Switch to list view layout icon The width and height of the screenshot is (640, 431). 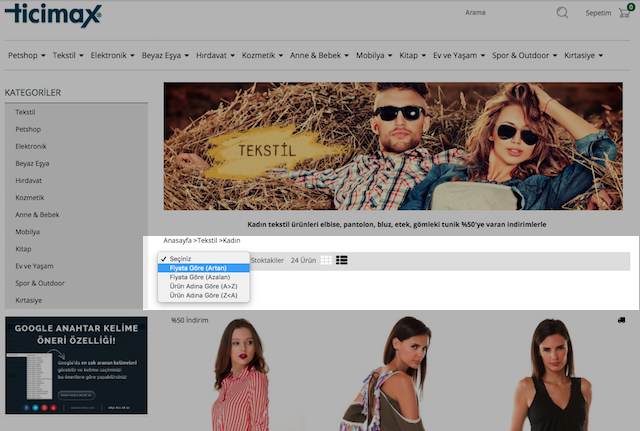[x=342, y=260]
